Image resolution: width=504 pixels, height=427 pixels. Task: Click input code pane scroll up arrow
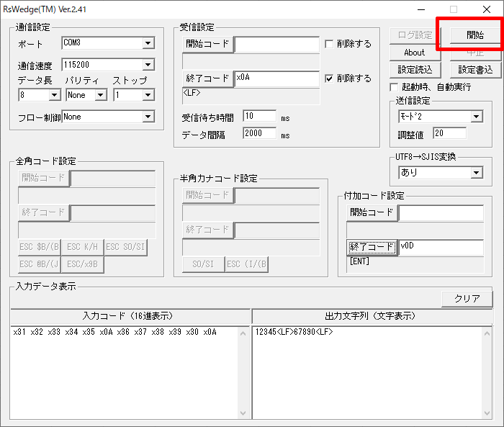pos(243,334)
